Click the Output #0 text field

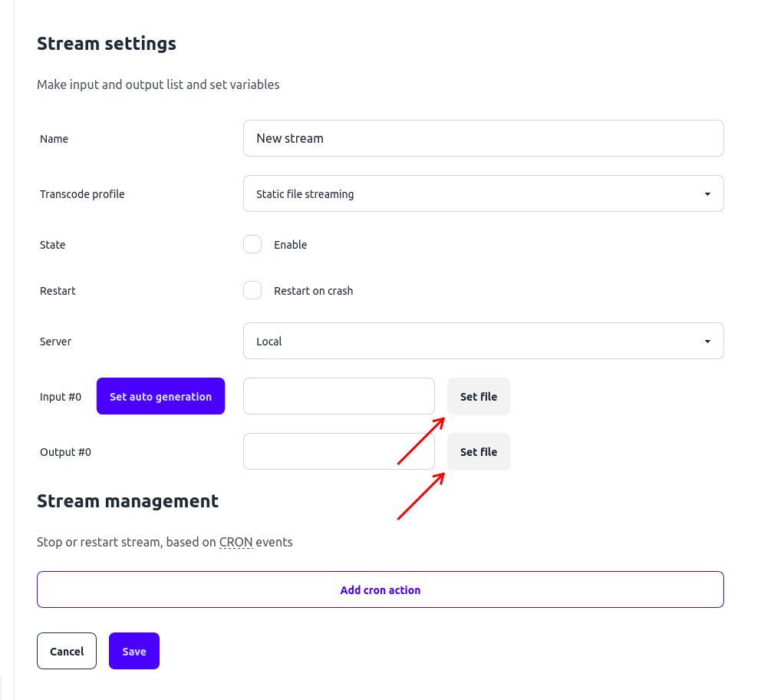tap(338, 451)
